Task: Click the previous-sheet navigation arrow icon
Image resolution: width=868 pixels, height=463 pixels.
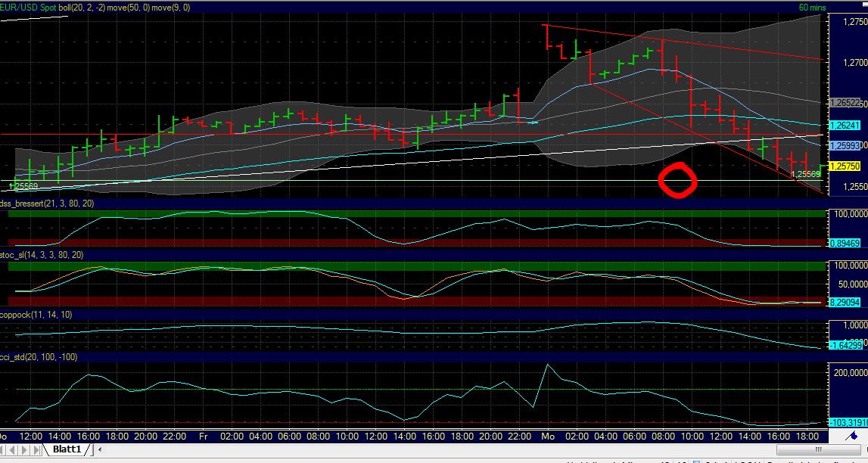Action: click(x=12, y=449)
